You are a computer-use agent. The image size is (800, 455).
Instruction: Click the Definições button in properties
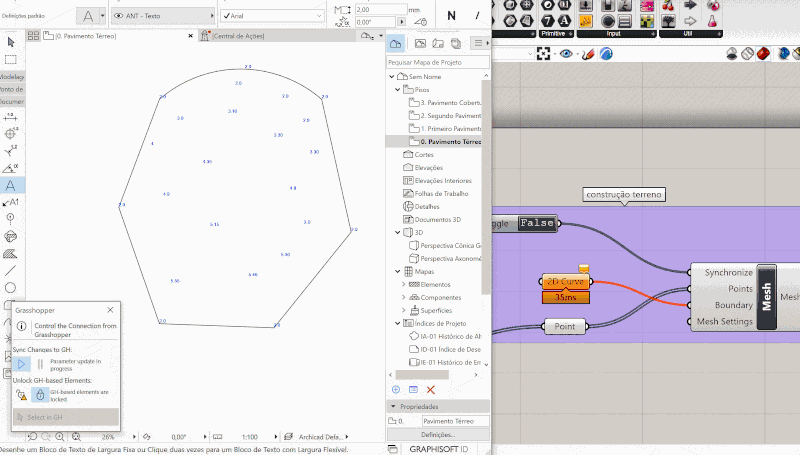coord(437,435)
